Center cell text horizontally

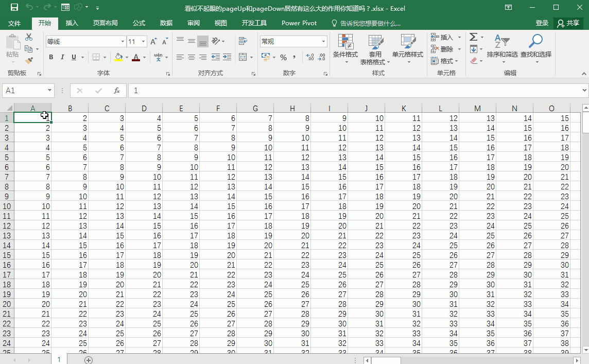coord(192,57)
